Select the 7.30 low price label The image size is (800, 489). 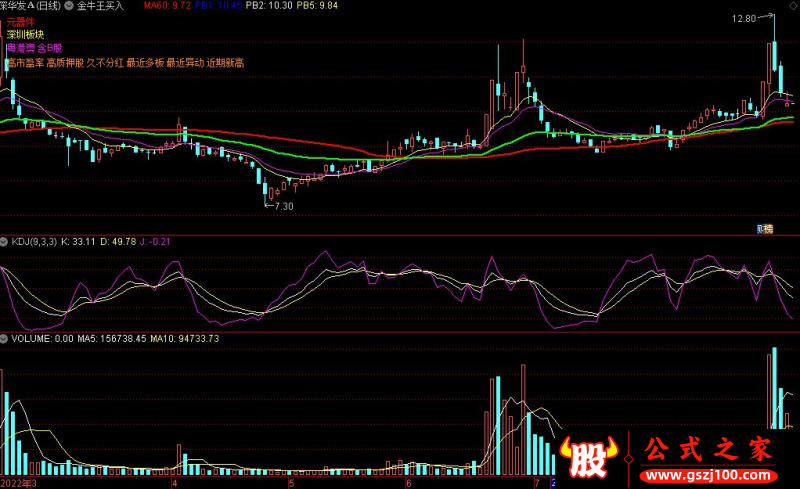(x=284, y=206)
